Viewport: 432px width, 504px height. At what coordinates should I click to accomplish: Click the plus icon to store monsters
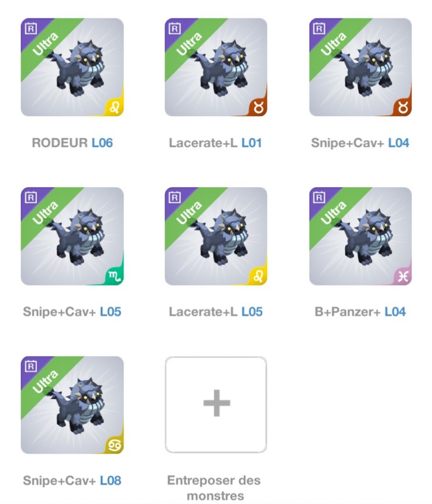tap(216, 403)
